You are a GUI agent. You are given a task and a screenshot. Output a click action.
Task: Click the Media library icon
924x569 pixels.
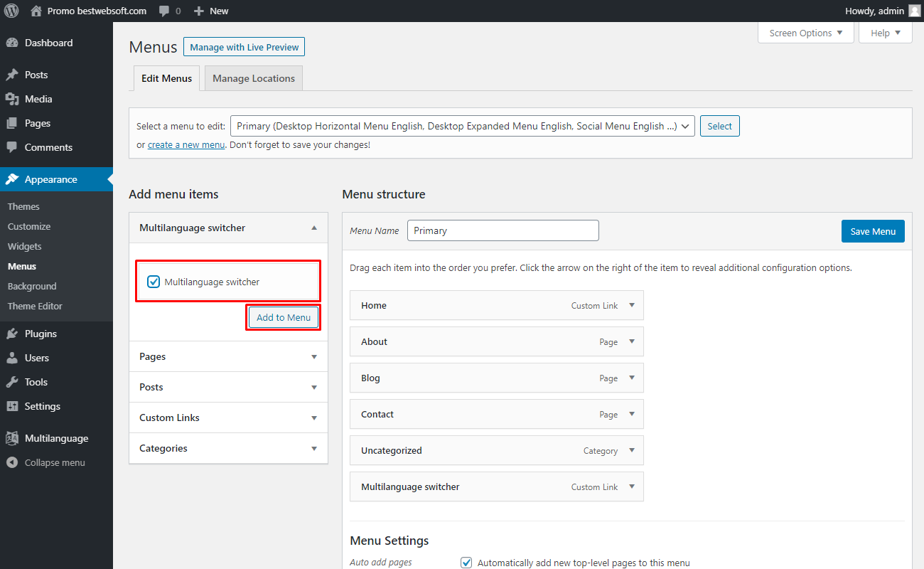12,99
